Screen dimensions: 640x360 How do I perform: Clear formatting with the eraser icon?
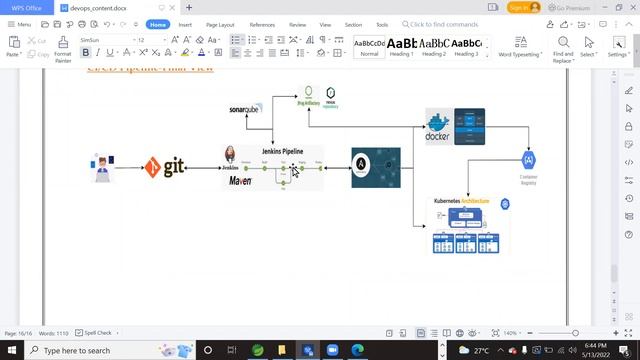[x=200, y=40]
